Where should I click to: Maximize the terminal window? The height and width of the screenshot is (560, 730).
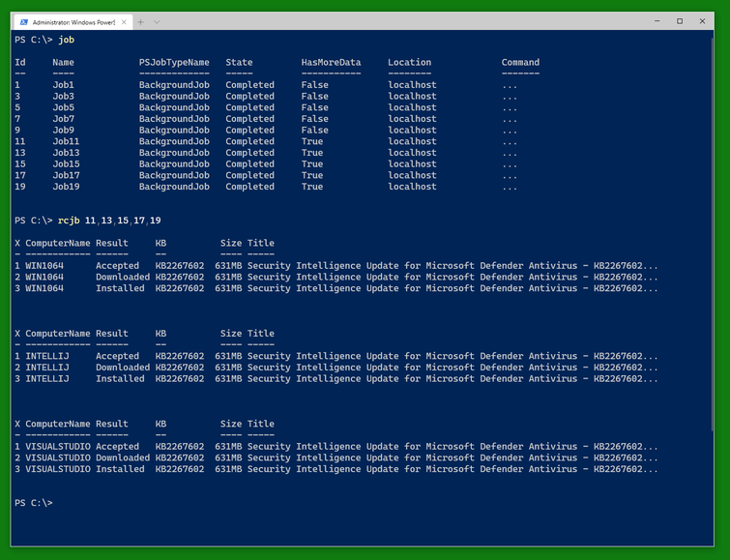[x=680, y=21]
